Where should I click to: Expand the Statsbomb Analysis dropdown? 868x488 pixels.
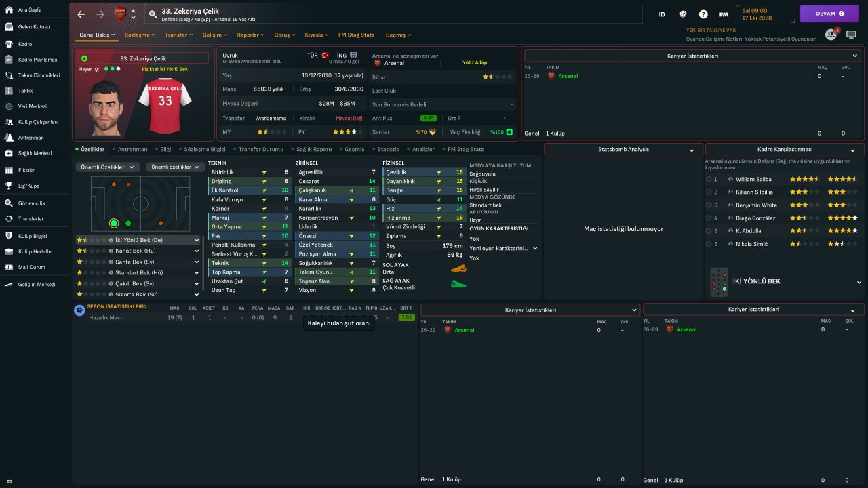tap(623, 149)
